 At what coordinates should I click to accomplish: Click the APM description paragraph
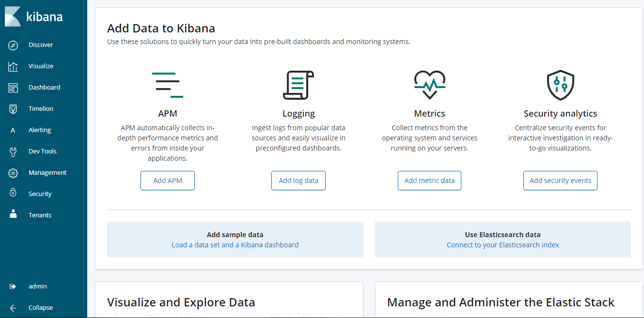(168, 143)
